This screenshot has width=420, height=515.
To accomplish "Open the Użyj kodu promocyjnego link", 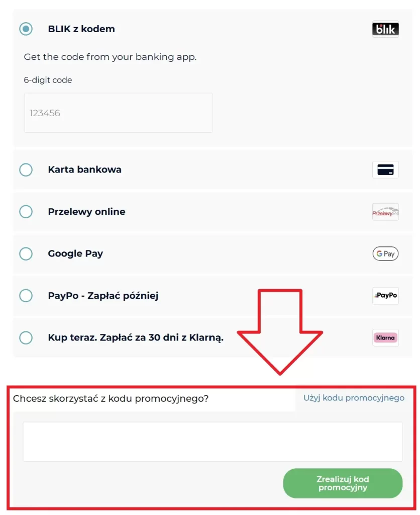I will coord(354,398).
